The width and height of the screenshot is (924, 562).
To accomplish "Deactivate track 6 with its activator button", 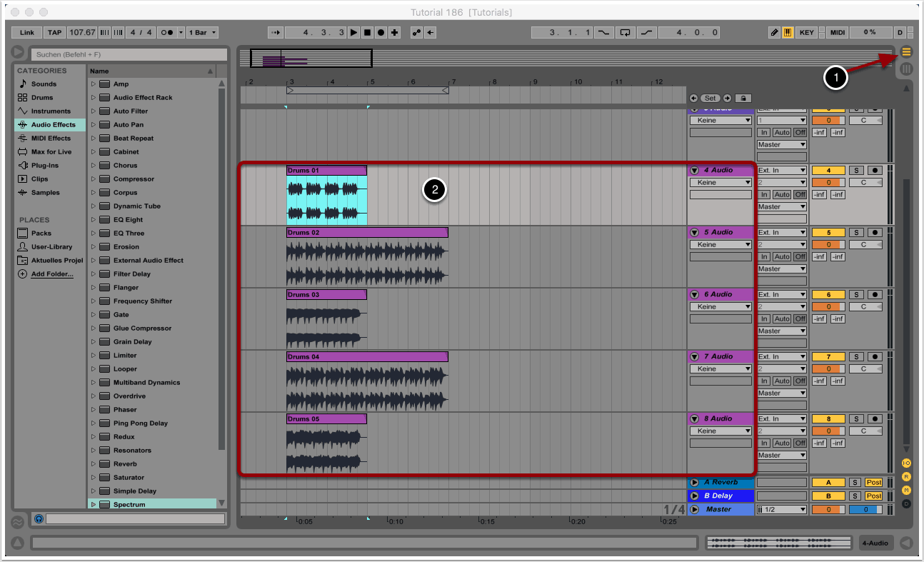I will tap(828, 295).
